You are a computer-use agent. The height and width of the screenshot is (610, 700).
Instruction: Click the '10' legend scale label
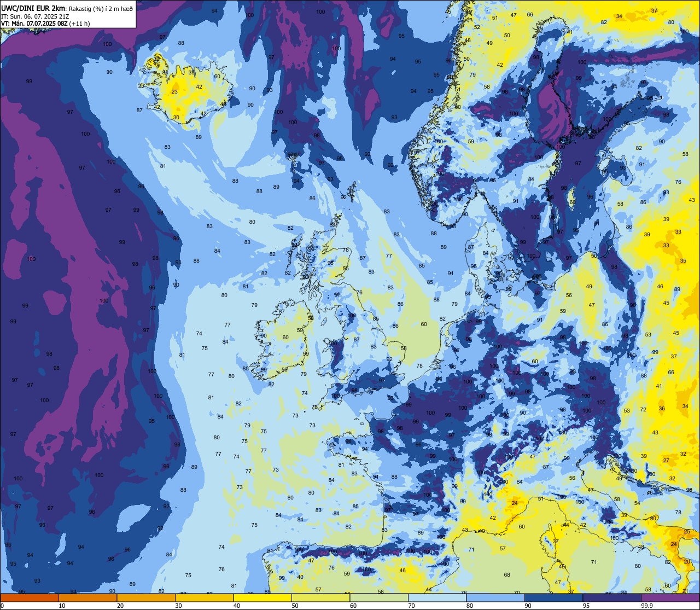(62, 606)
